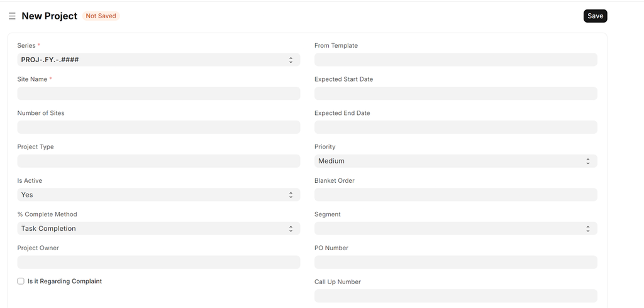Check the Is it Regarding Complaint checkbox

[x=21, y=282]
